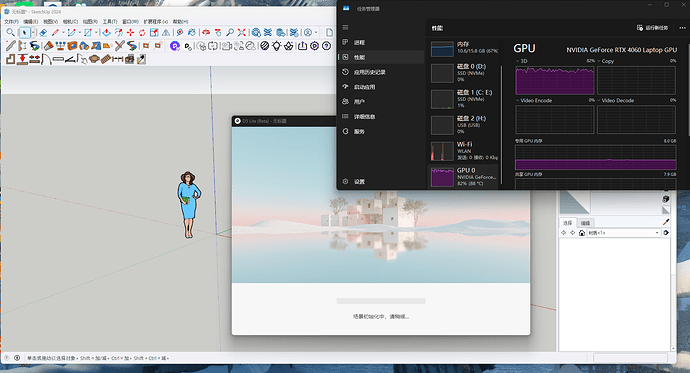Open the materials collection dropdown list
Screen dimensions: 690x373
[624, 233]
